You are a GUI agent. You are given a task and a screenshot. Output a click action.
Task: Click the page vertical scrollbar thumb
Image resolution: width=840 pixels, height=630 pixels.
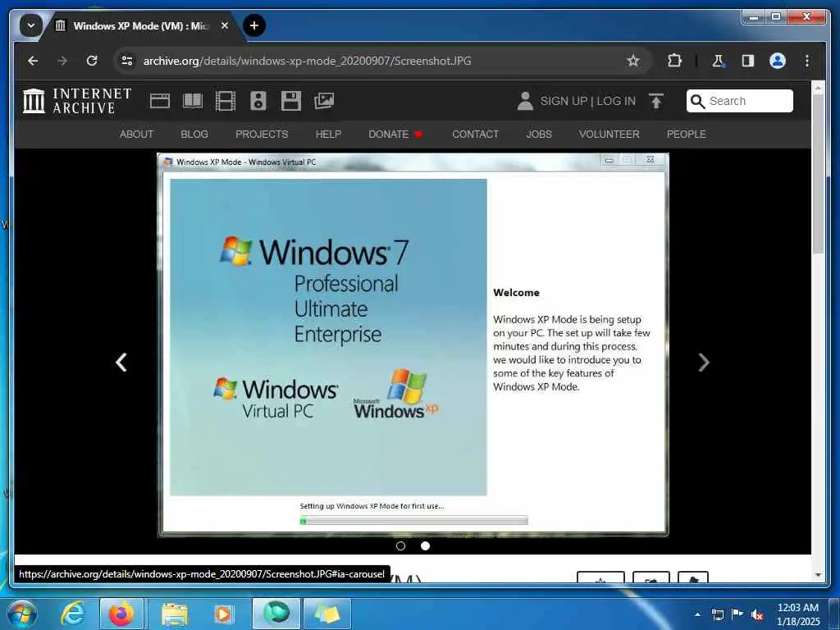click(x=818, y=175)
